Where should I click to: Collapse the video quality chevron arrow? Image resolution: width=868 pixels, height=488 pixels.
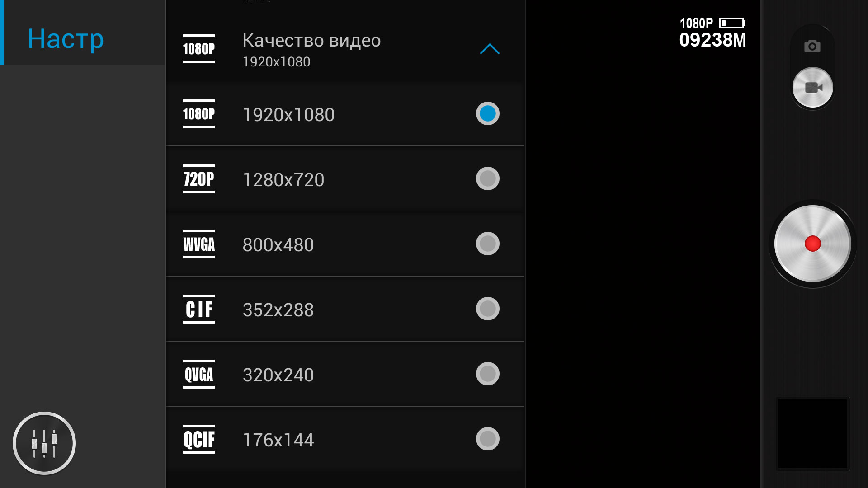[x=490, y=49]
